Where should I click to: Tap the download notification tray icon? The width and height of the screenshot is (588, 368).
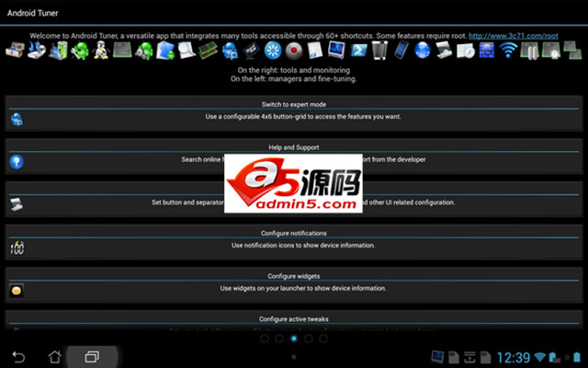click(469, 357)
